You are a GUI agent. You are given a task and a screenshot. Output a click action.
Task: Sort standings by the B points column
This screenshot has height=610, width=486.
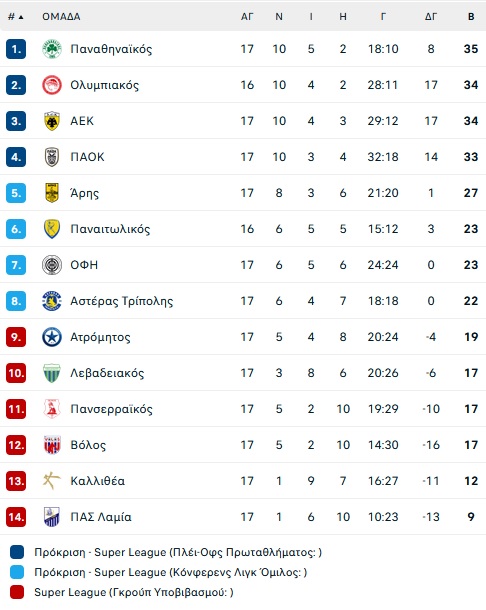tap(471, 17)
